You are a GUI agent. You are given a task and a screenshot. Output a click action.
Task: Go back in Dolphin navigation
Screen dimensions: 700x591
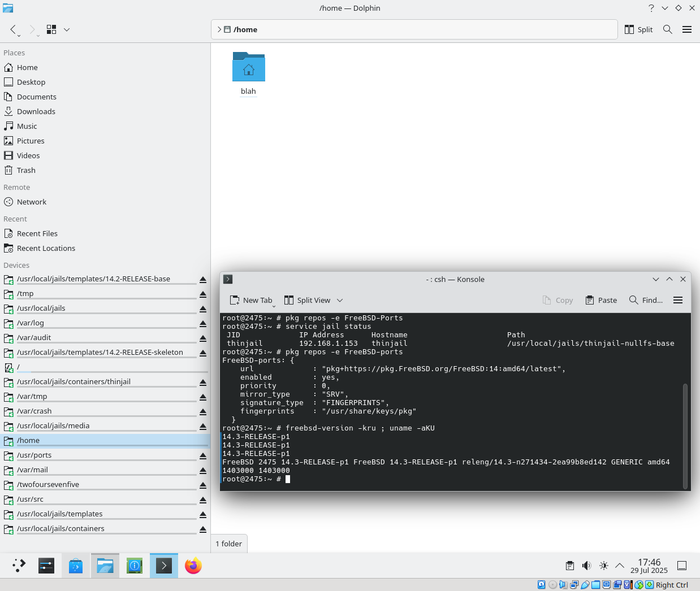pyautogui.click(x=13, y=29)
